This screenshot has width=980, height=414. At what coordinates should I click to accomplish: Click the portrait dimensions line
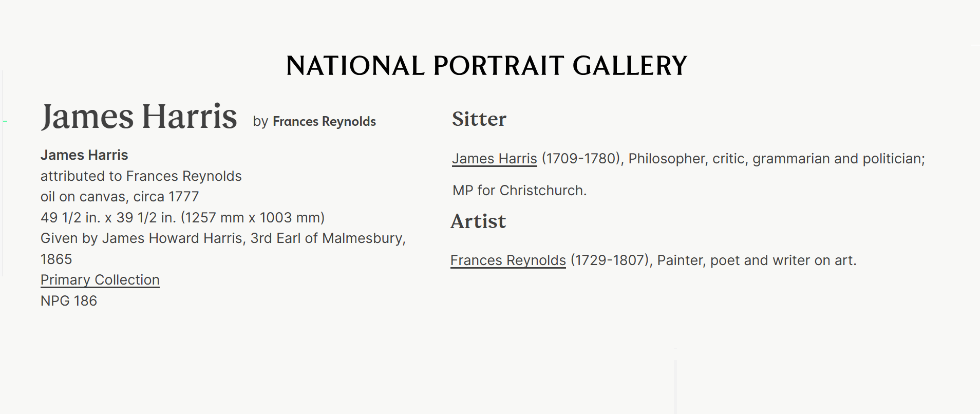pyautogui.click(x=183, y=218)
